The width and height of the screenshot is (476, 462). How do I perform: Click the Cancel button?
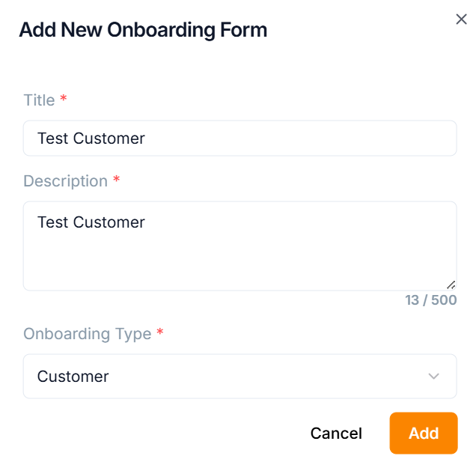click(x=336, y=434)
